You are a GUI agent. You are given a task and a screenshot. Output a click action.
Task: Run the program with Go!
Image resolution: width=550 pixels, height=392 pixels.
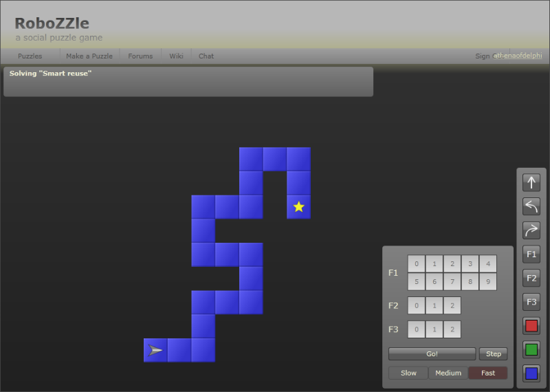432,353
